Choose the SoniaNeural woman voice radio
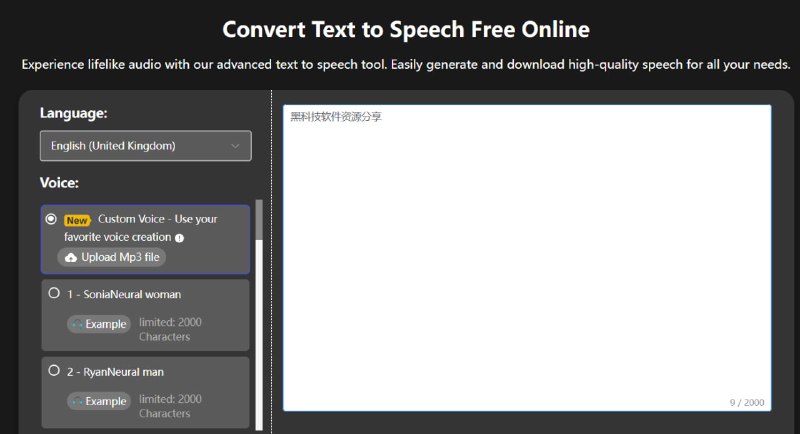Screen dimensions: 800x434 (54, 294)
